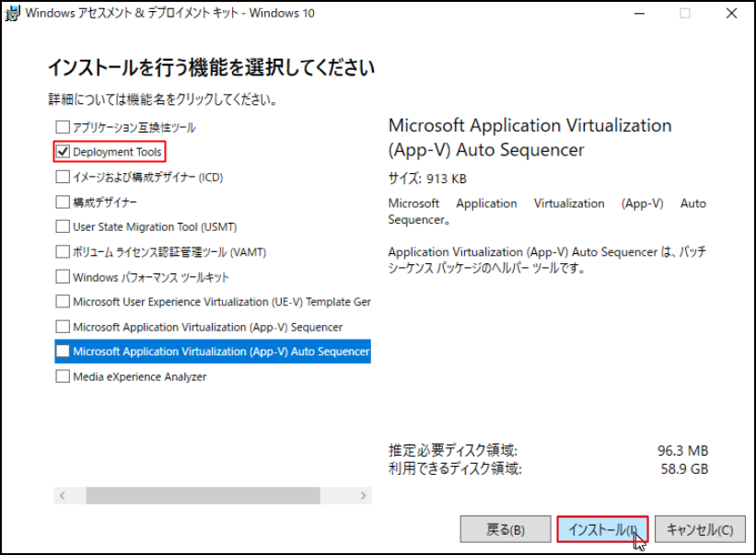Enable User State Migration Tool (USMT) checkbox
Image resolution: width=756 pixels, height=555 pixels.
point(63,226)
